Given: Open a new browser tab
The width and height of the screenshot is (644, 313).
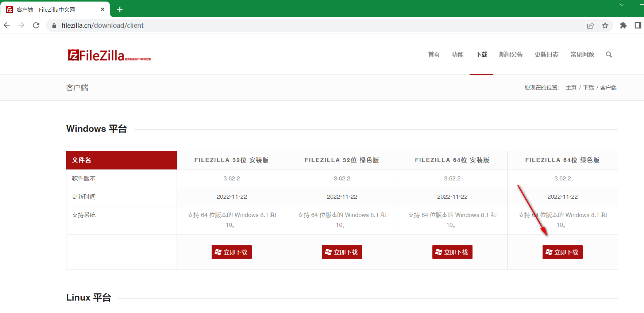Looking at the screenshot, I should [120, 9].
